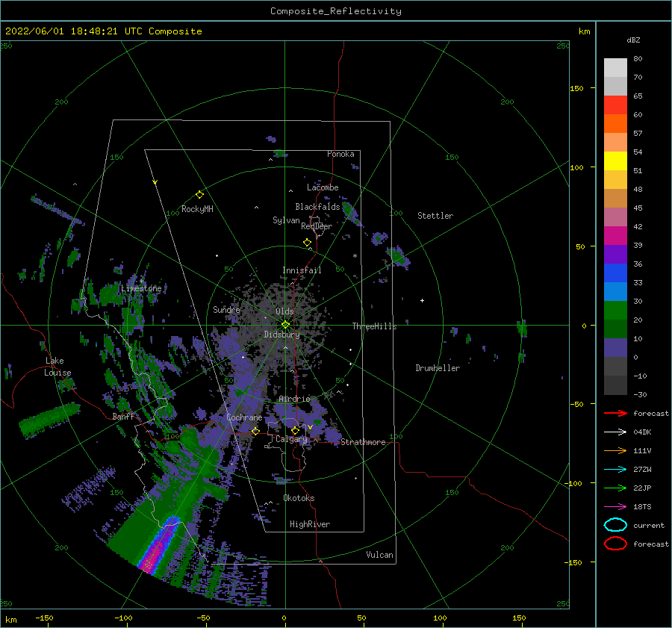Click the yellow diamond marker below RedDeer

pyautogui.click(x=307, y=243)
